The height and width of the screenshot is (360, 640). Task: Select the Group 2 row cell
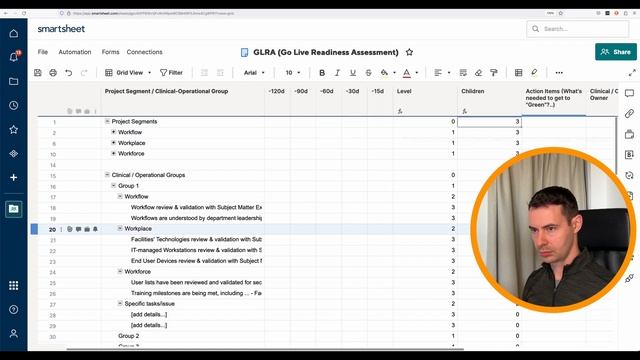point(182,336)
